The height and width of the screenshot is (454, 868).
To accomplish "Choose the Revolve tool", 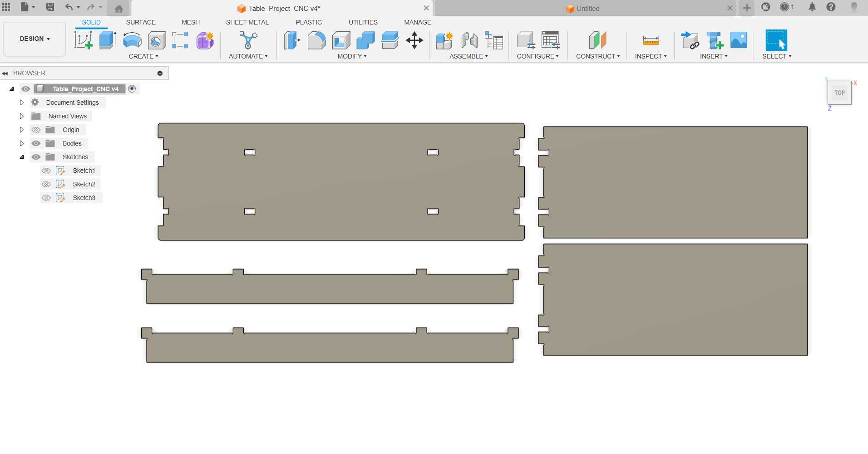I will coord(132,40).
